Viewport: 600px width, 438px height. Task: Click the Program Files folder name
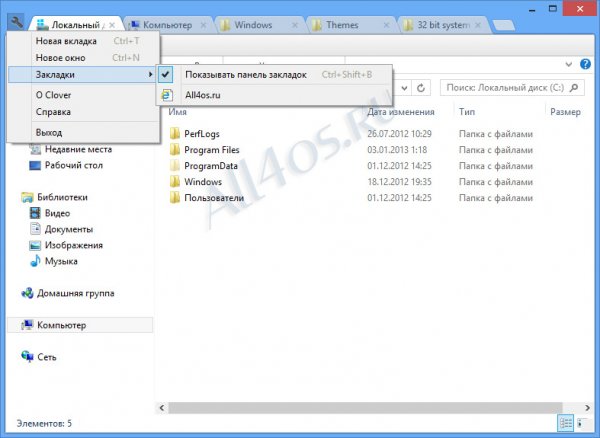[212, 150]
